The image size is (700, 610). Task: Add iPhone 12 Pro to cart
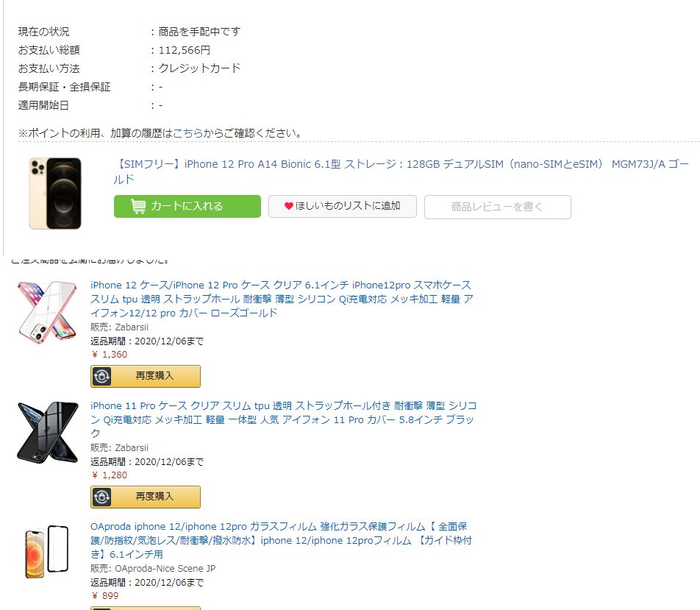click(187, 207)
